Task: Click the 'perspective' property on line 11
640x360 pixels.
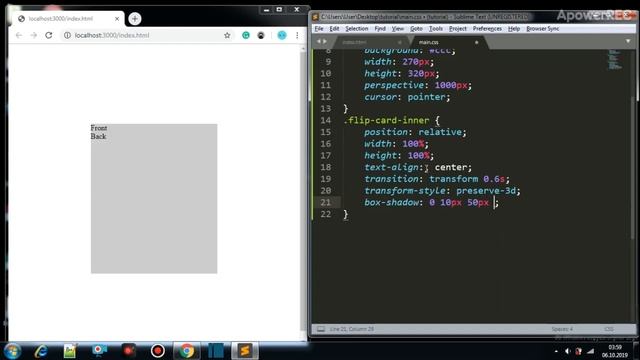Action: point(393,85)
